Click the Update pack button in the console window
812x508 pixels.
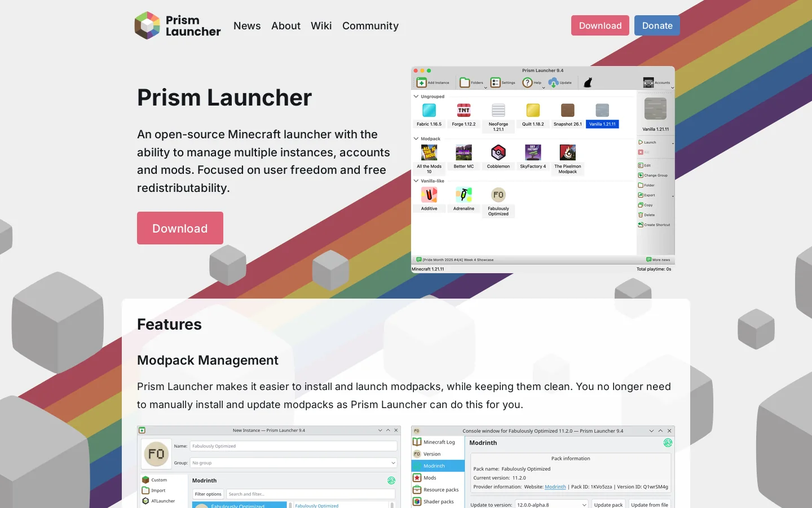pyautogui.click(x=608, y=505)
